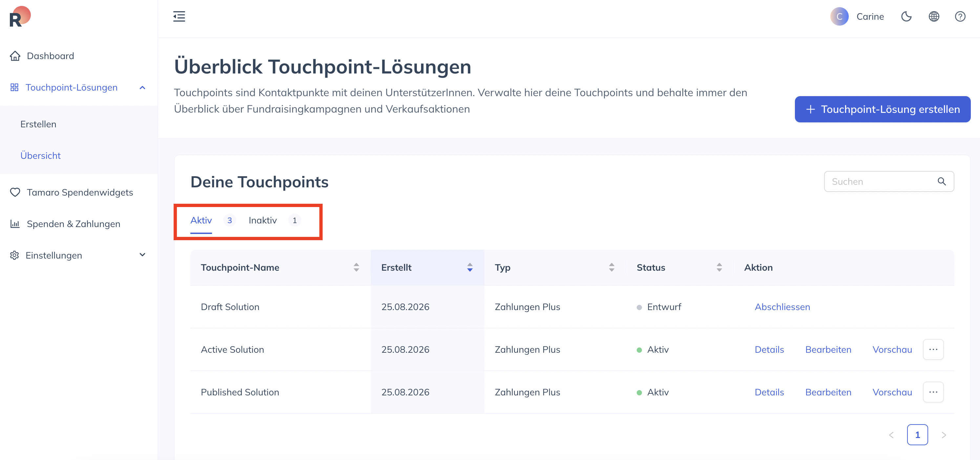Open more actions for Active Solution
This screenshot has height=460, width=980.
click(933, 349)
